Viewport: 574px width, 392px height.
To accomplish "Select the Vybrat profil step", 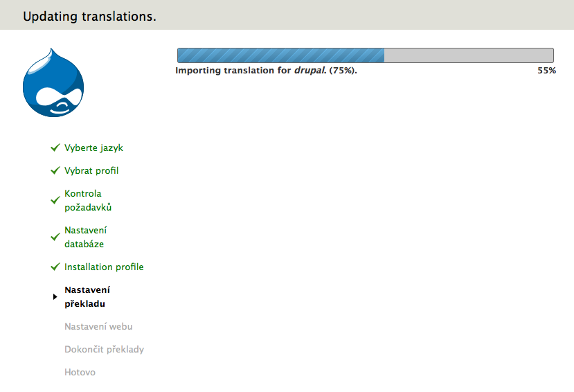I will click(x=91, y=170).
